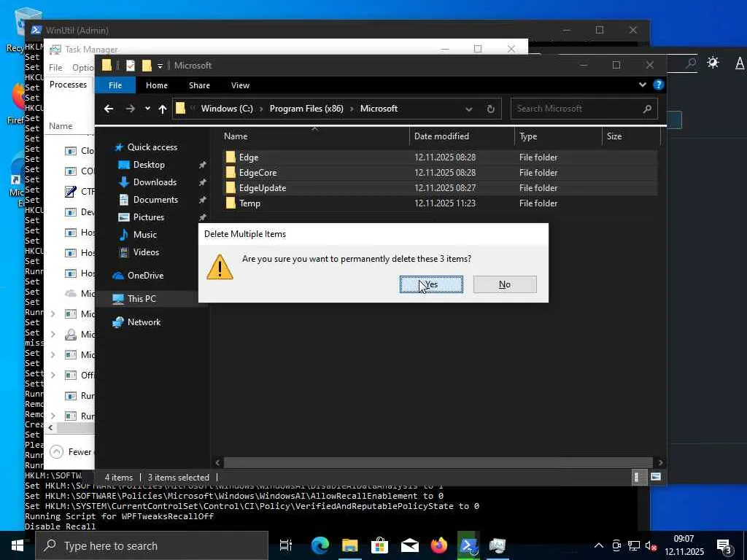Image resolution: width=747 pixels, height=560 pixels.
Task: Click Fewer details collapse arrow in Task Manager
Action: (56, 451)
